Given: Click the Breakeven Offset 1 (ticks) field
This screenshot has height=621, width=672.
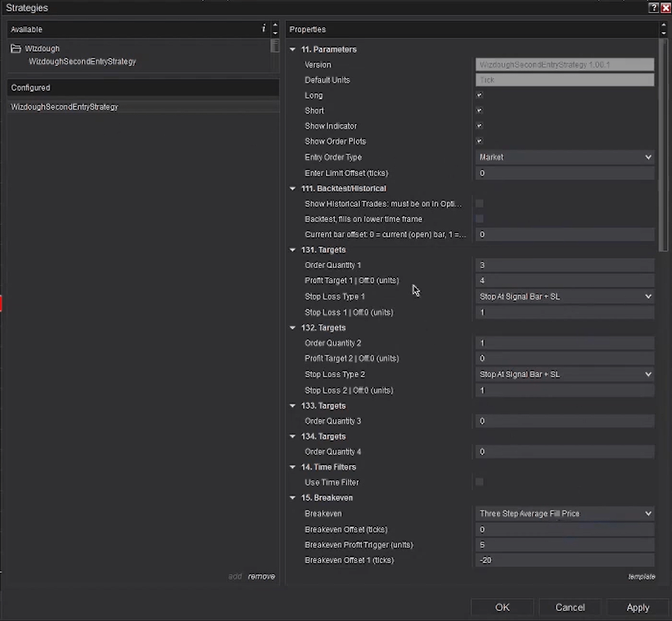Looking at the screenshot, I should coord(565,560).
